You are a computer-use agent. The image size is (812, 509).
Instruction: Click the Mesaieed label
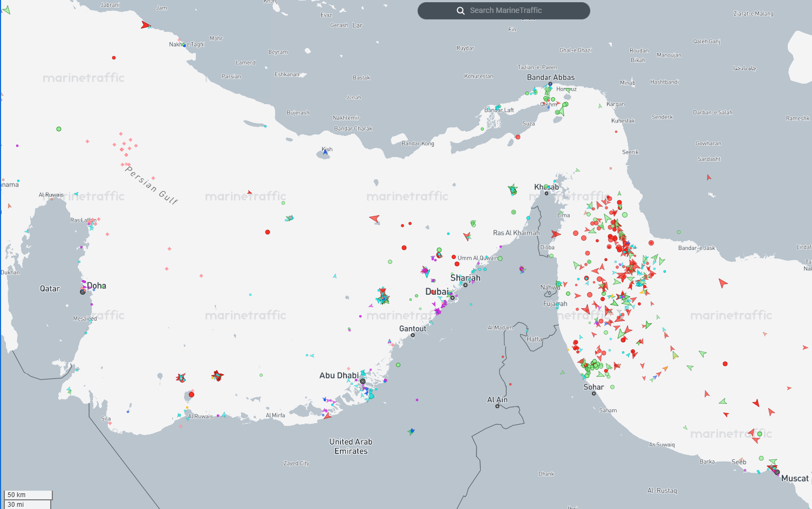point(85,318)
